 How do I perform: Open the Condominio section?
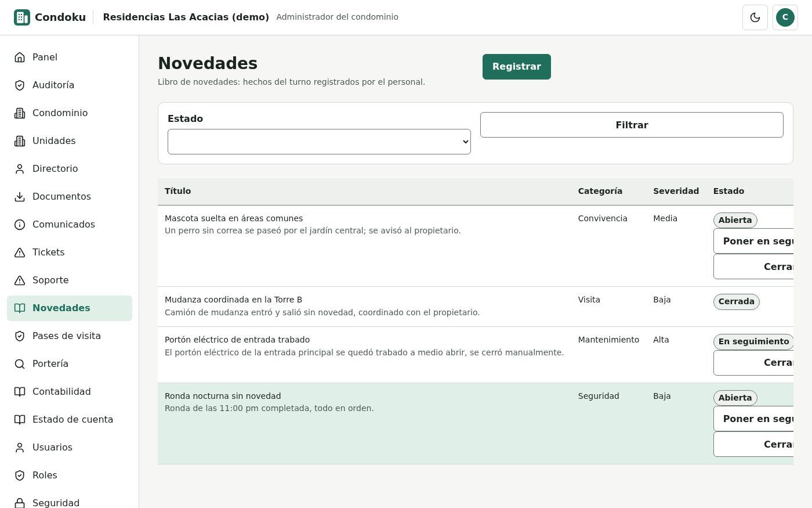(70, 113)
